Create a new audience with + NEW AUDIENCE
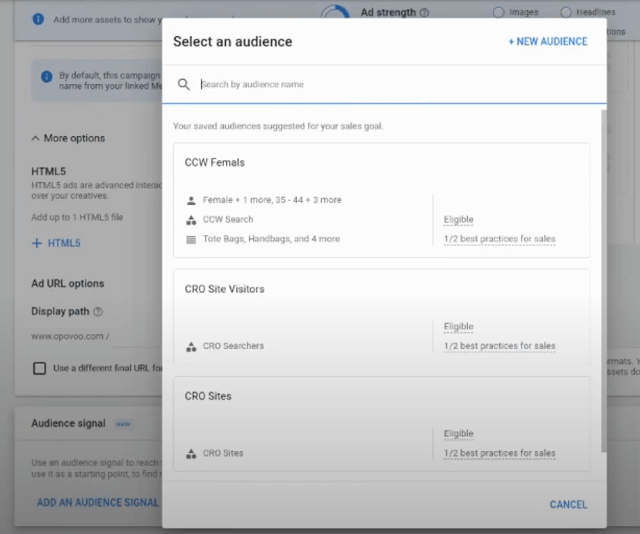Viewport: 640px width, 534px height. click(547, 42)
